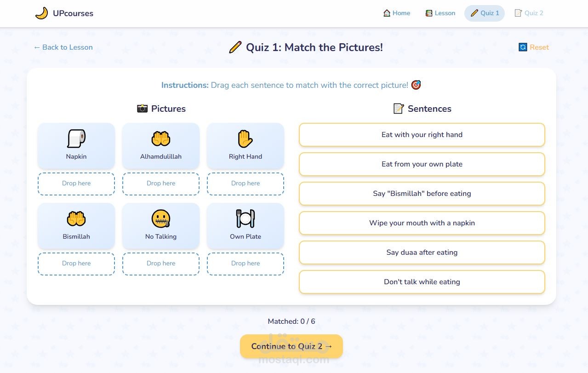
Task: Click the toilet paper Napkin picture
Action: 76,139
